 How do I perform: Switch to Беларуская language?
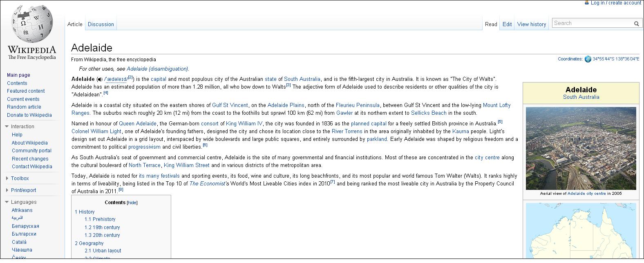pos(25,226)
